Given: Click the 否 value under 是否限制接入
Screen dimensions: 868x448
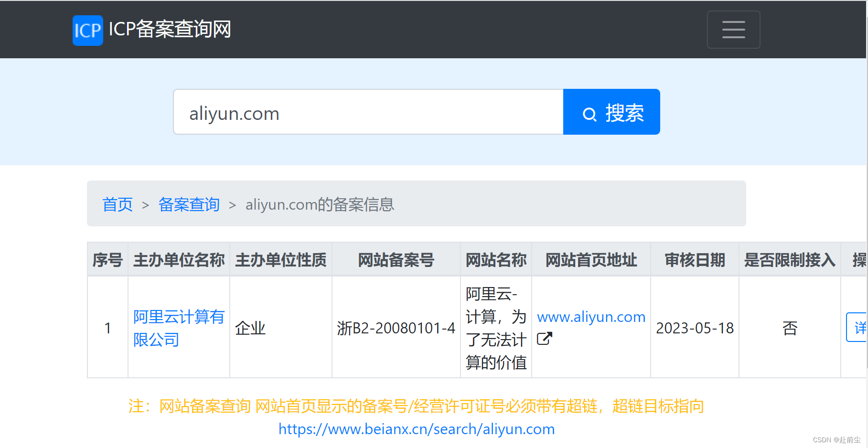Looking at the screenshot, I should pyautogui.click(x=790, y=328).
